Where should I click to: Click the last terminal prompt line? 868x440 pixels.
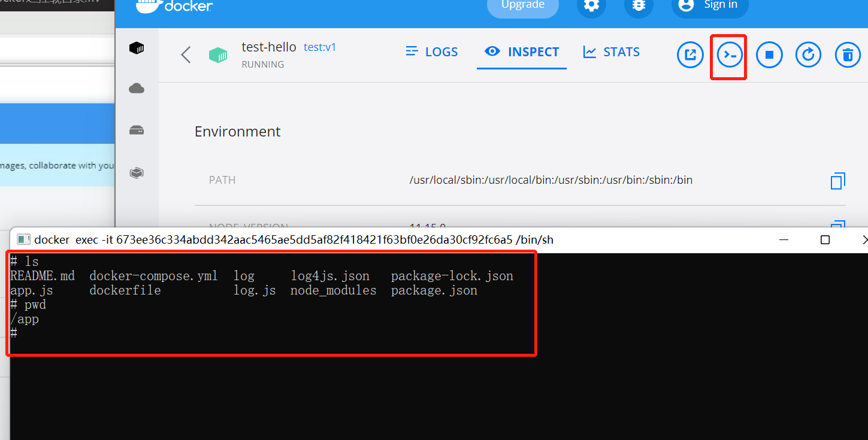[x=14, y=333]
